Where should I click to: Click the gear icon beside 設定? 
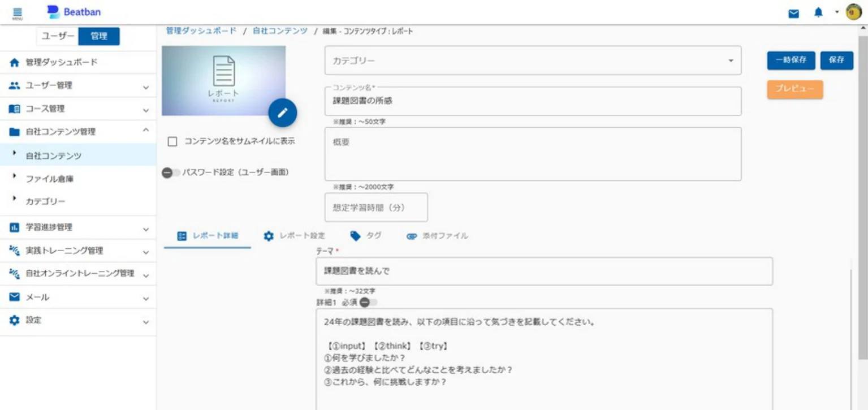click(x=15, y=320)
